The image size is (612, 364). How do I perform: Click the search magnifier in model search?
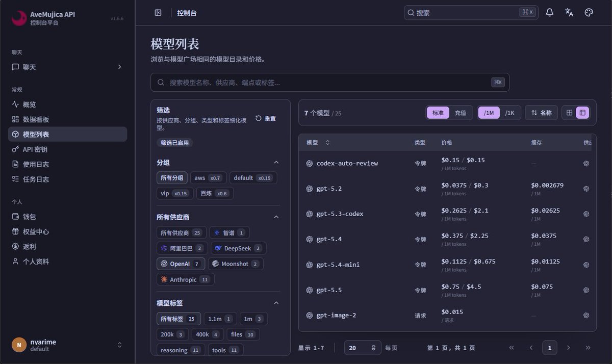(161, 82)
